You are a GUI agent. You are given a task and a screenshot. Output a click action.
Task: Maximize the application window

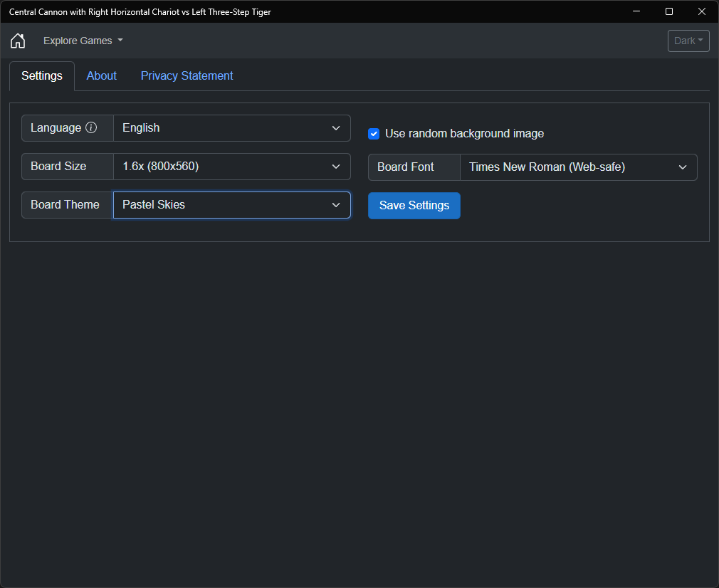(x=669, y=11)
